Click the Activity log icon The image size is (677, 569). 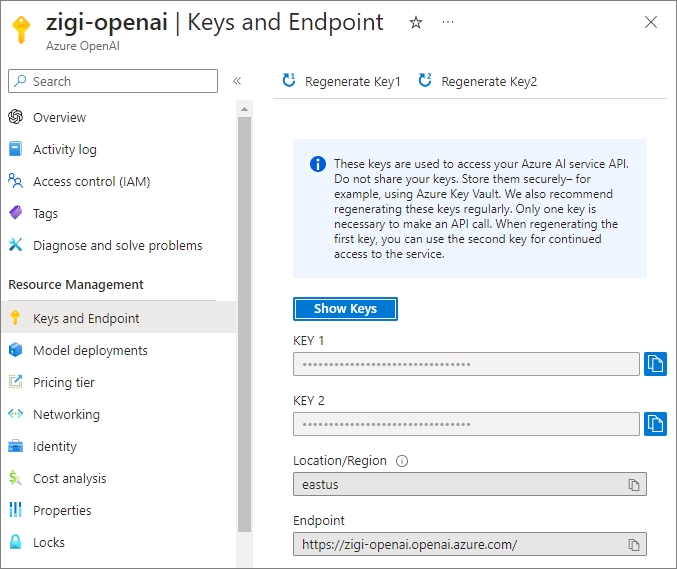16,149
